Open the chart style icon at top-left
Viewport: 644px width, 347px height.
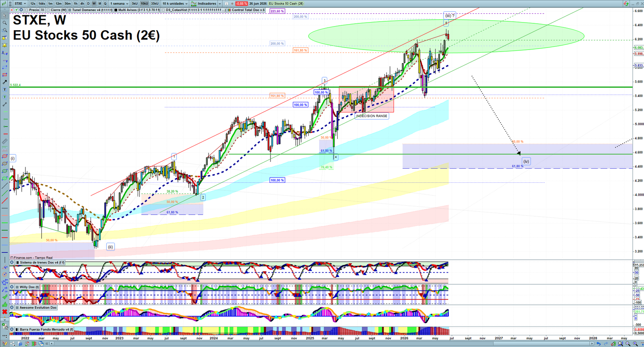(4, 3)
